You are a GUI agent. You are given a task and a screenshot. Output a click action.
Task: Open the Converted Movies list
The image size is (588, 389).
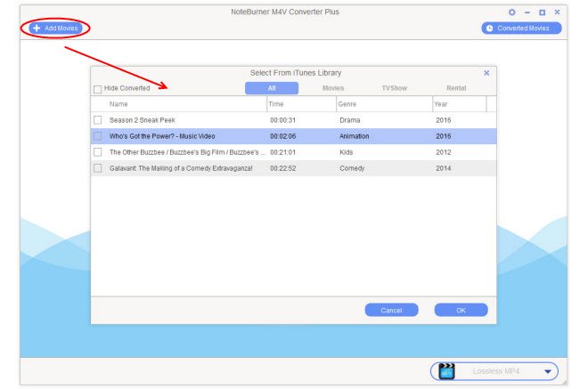(x=521, y=28)
